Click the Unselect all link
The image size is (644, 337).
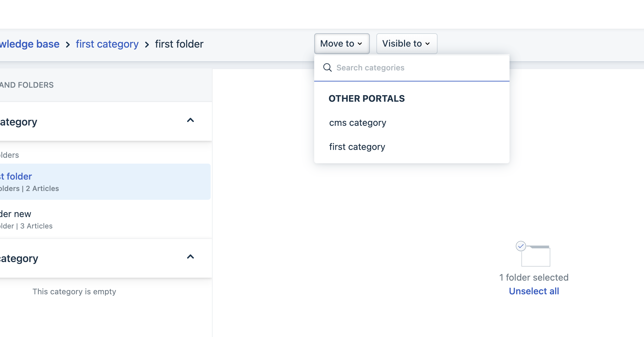pos(534,291)
